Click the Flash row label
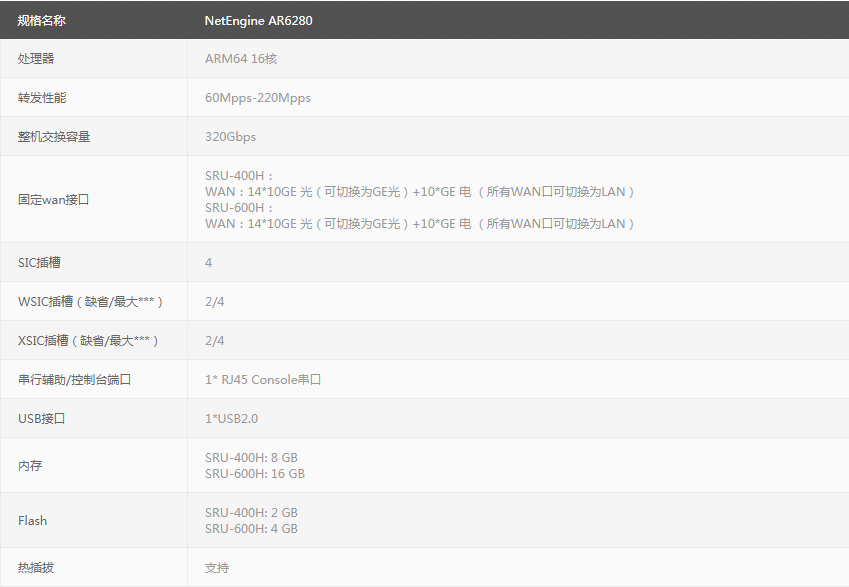 pyautogui.click(x=32, y=520)
